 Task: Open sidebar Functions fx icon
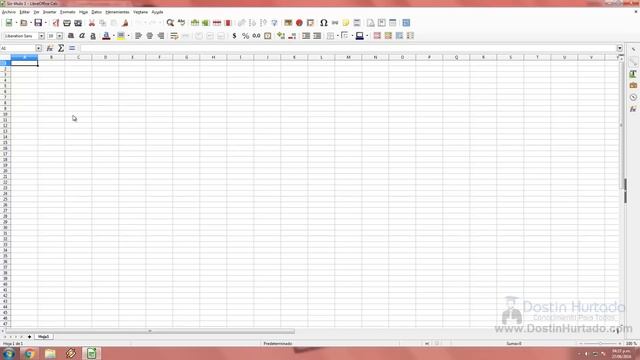(633, 109)
